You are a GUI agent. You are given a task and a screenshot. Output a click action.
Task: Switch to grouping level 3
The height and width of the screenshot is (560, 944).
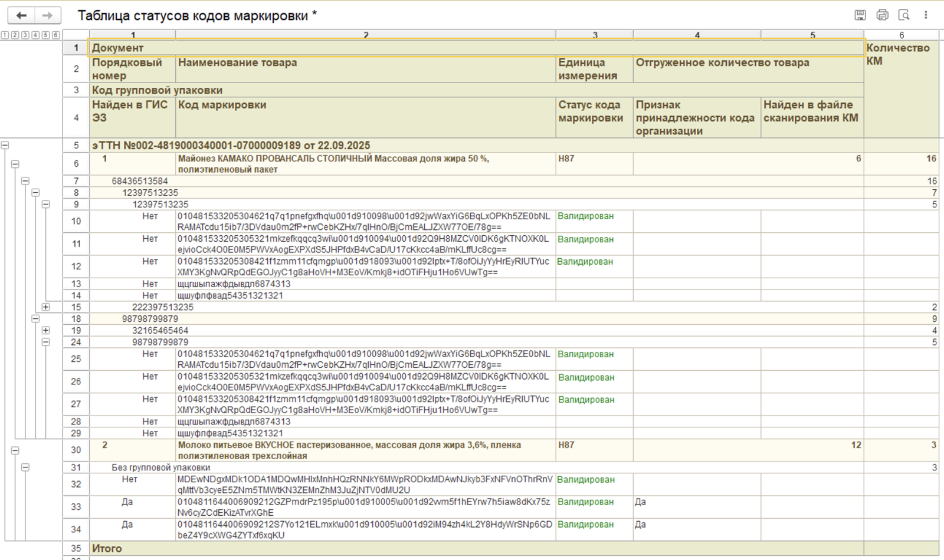click(25, 35)
